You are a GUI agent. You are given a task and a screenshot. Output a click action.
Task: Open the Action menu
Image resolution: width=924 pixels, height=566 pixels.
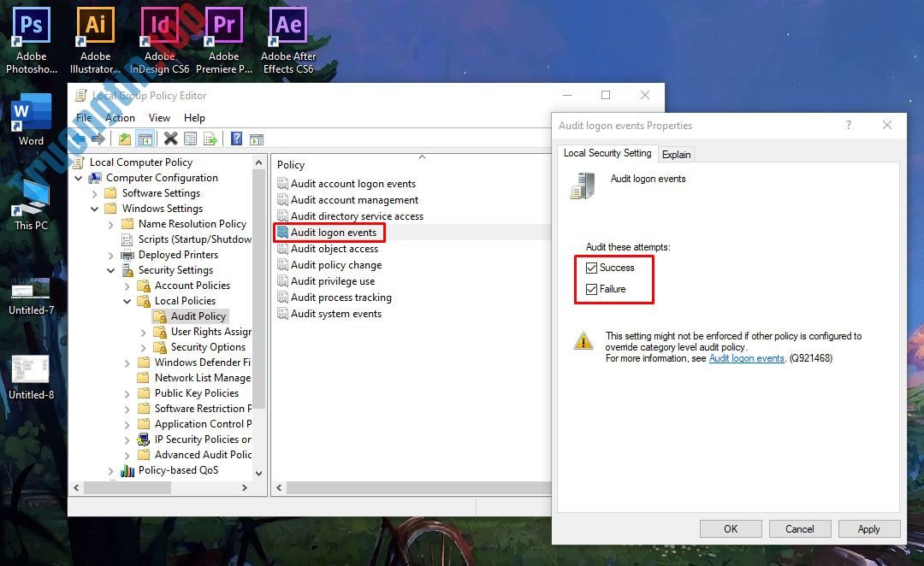(x=121, y=117)
